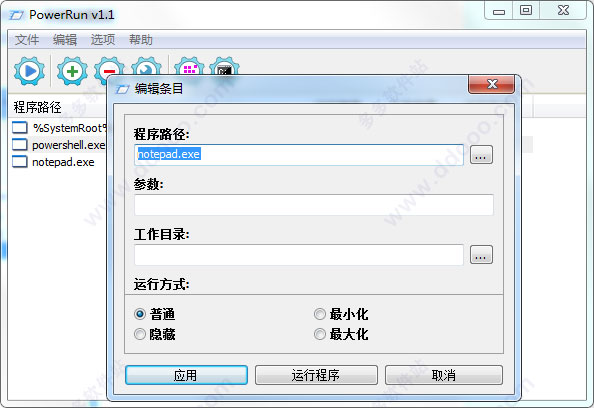Browse for program path with ... button
Screen dimensions: 594x408
click(481, 155)
